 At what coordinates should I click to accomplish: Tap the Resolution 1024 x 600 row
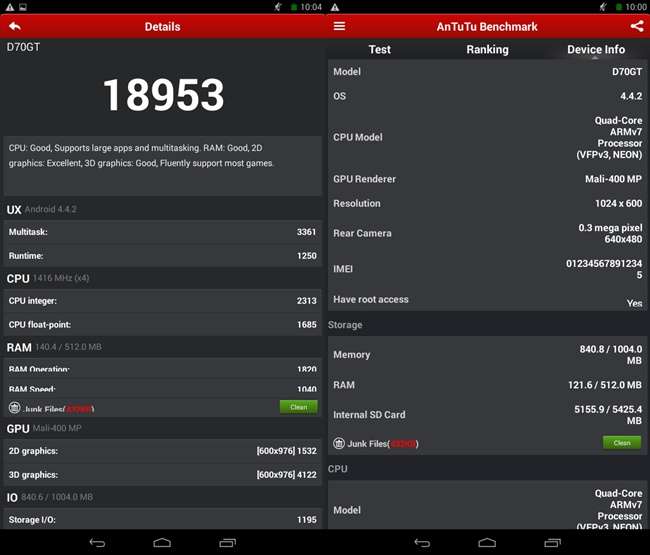point(488,204)
